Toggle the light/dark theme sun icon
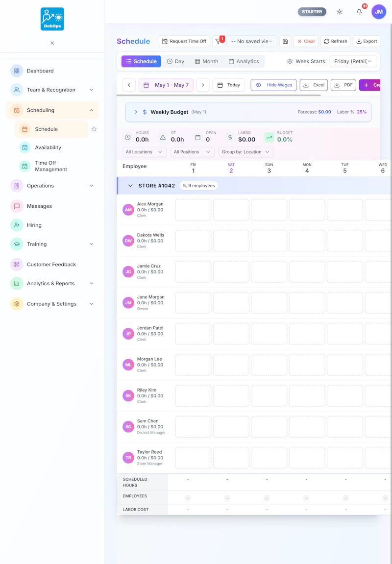 pyautogui.click(x=339, y=12)
